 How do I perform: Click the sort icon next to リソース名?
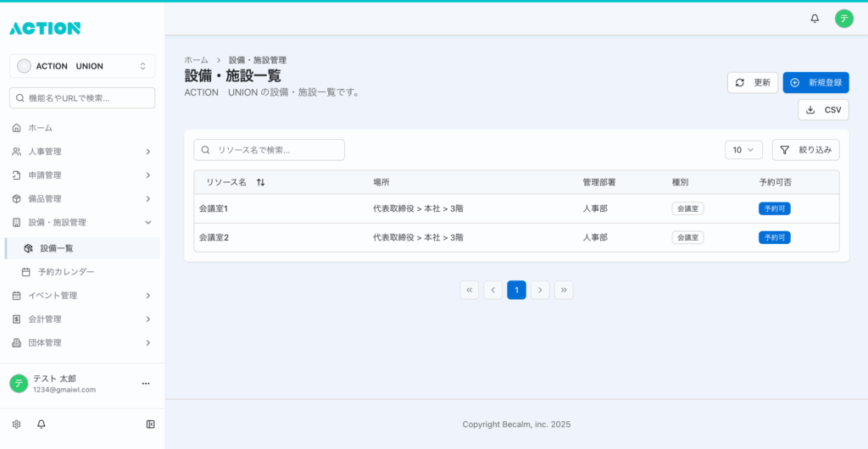pos(260,182)
